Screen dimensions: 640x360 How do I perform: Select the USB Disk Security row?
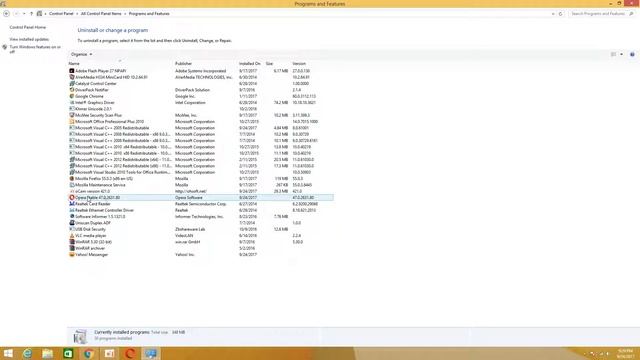(200, 229)
